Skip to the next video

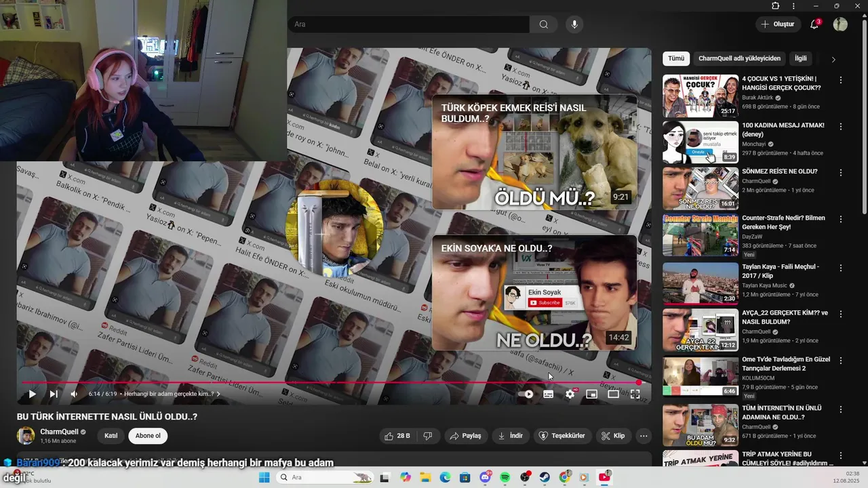tap(54, 394)
